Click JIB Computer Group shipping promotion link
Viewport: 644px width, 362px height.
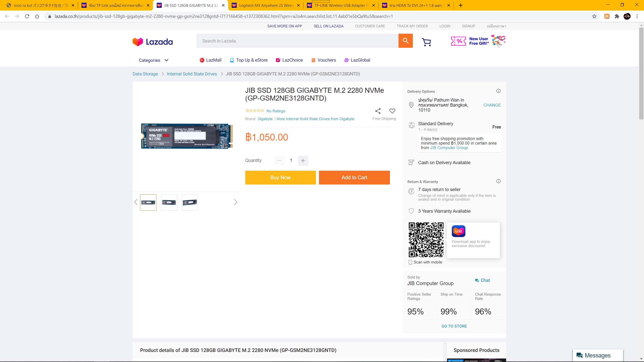tap(449, 148)
